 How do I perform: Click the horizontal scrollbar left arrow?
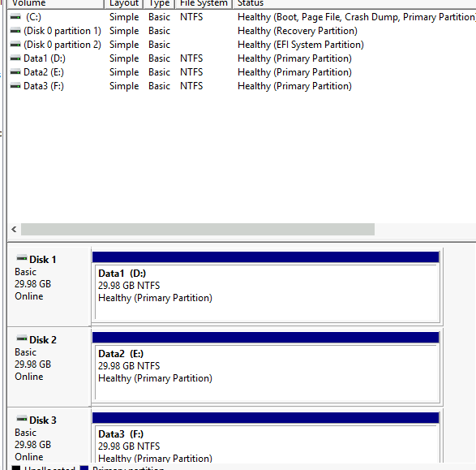[x=14, y=230]
